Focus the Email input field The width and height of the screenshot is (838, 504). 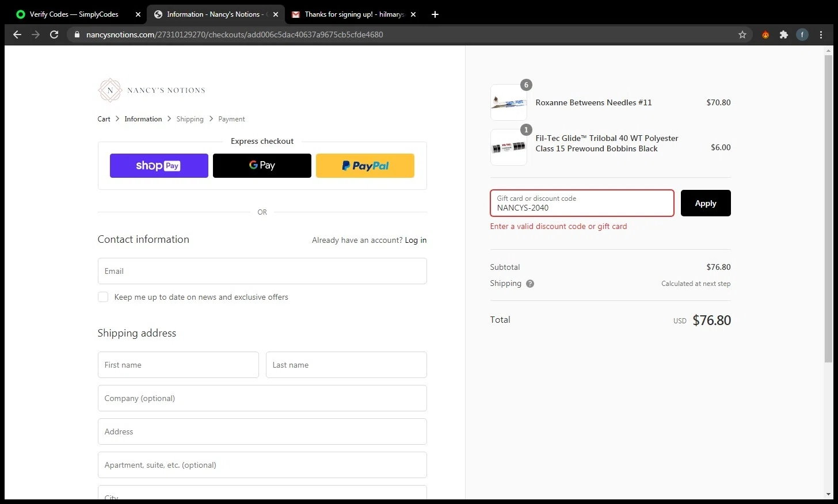point(262,271)
